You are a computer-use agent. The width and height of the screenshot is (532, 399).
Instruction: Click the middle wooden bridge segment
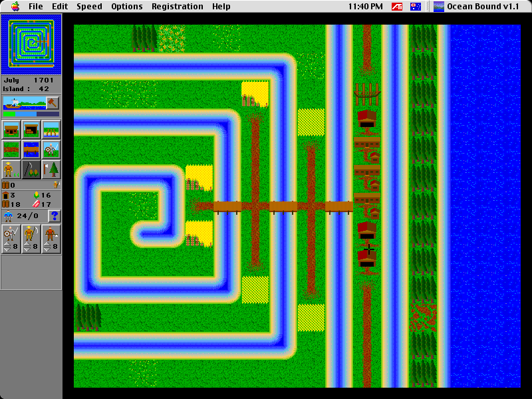click(283, 207)
